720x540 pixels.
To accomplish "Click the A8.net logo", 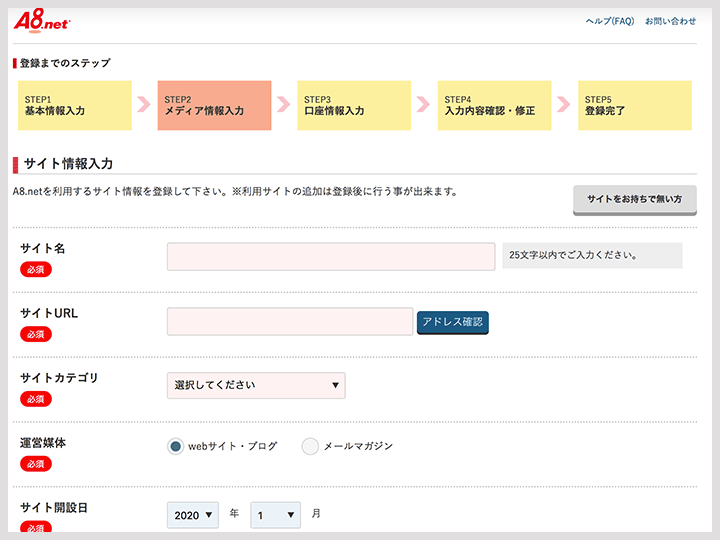I will click(42, 22).
